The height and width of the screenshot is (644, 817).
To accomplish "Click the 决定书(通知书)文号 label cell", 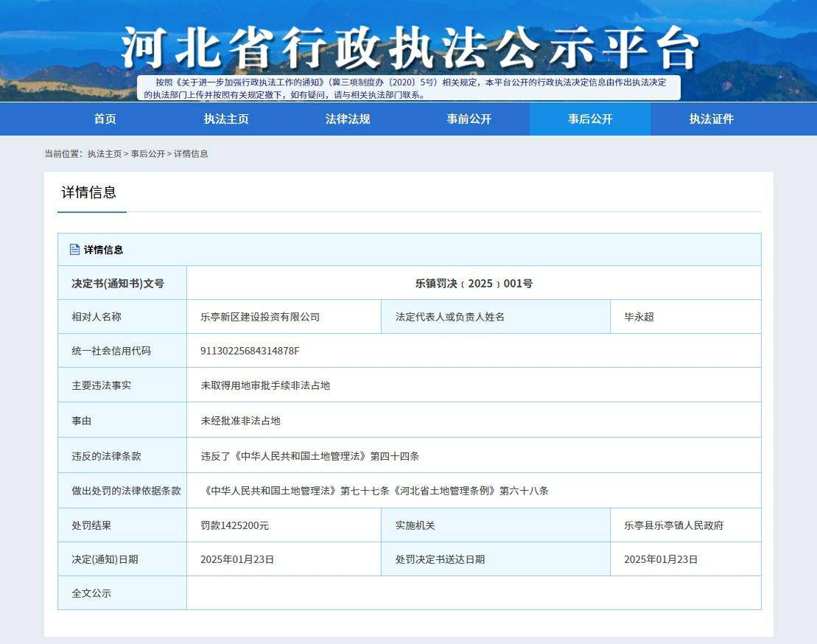I will pos(122,283).
